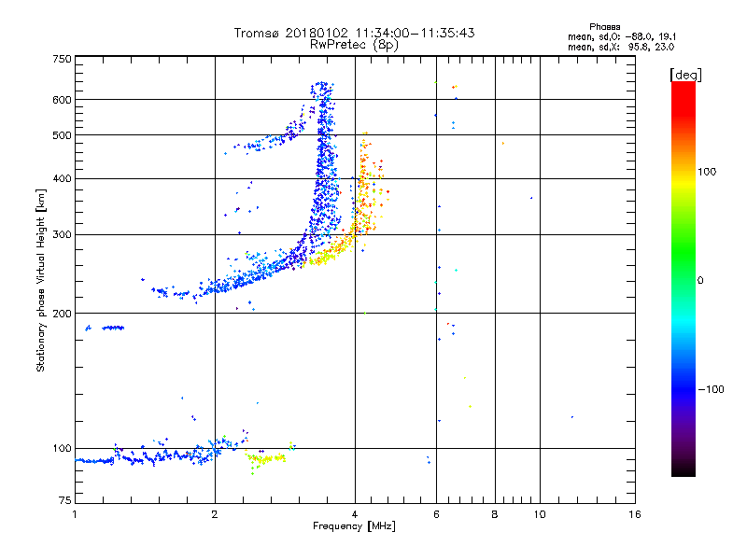The width and height of the screenshot is (747, 560).
Task: Click the 'RwPretec (8p)' subtitle
Action: (354, 45)
